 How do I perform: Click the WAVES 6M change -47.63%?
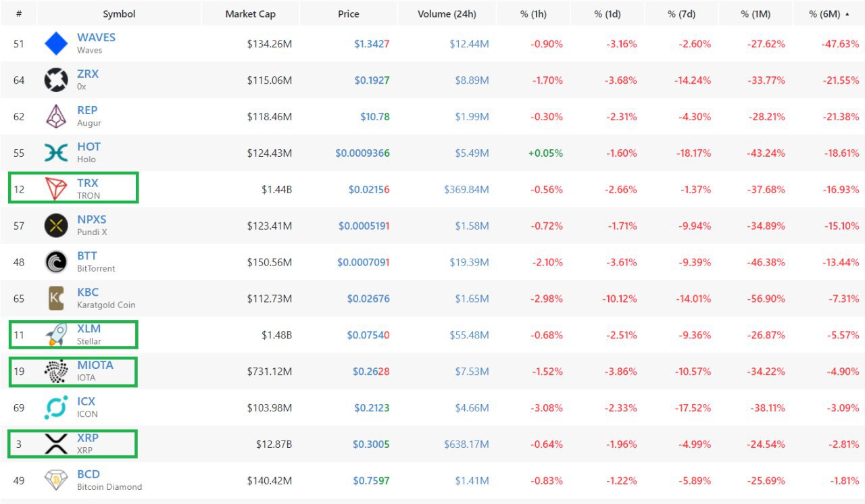pos(839,44)
